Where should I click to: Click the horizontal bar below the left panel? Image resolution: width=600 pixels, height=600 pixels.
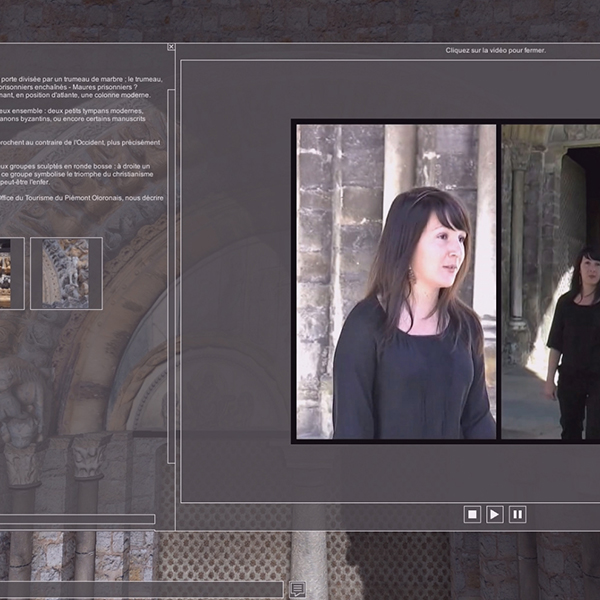click(77, 519)
